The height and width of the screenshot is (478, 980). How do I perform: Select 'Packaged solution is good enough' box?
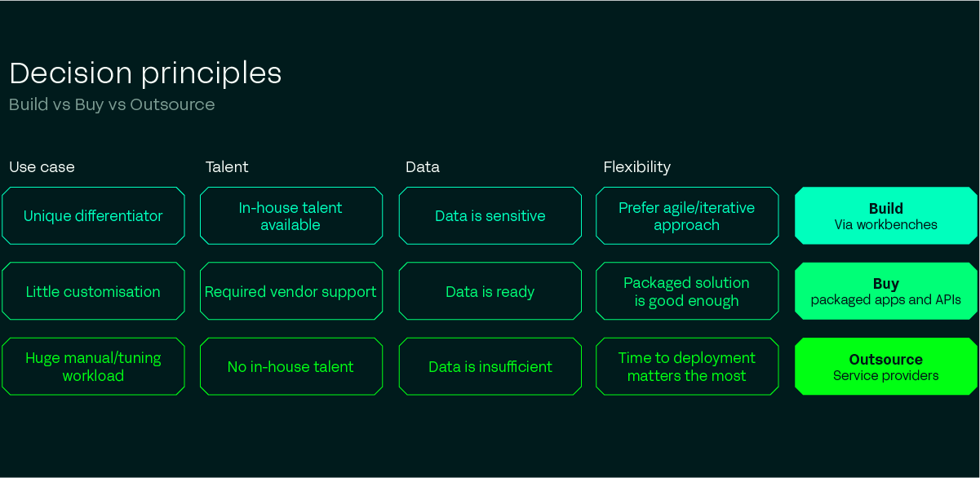(x=688, y=291)
